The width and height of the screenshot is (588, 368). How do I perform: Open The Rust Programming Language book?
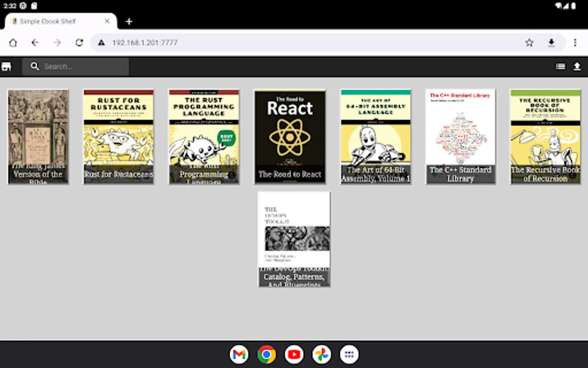(x=204, y=137)
